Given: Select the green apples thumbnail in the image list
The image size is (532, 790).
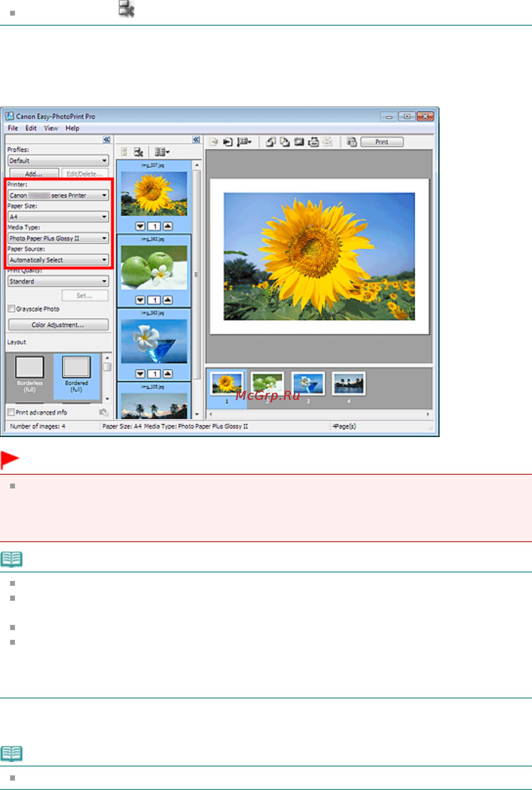Looking at the screenshot, I should (x=154, y=268).
